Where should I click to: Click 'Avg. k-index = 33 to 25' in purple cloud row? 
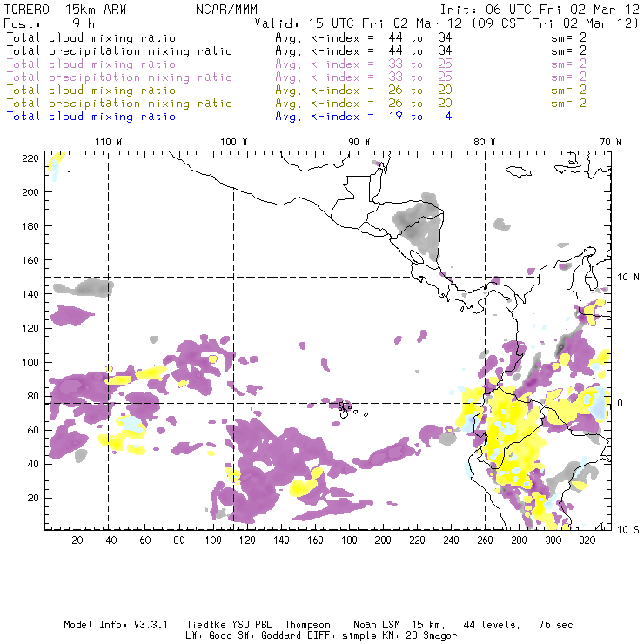(x=364, y=64)
